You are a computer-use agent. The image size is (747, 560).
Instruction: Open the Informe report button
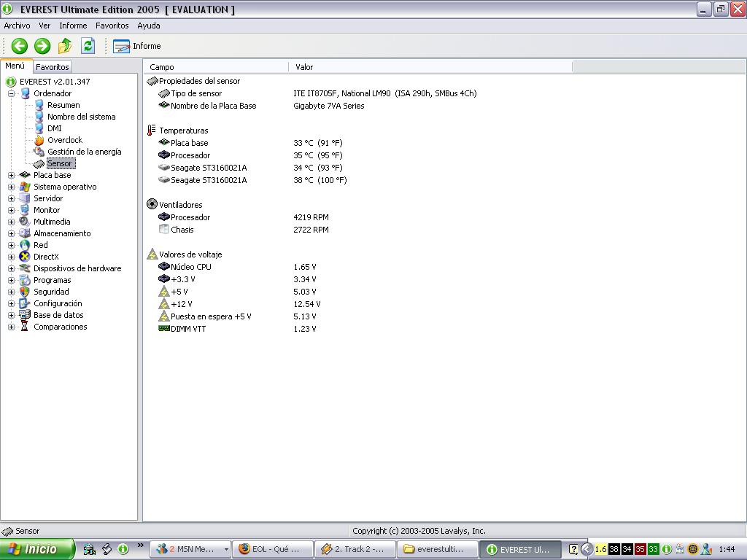click(x=137, y=46)
